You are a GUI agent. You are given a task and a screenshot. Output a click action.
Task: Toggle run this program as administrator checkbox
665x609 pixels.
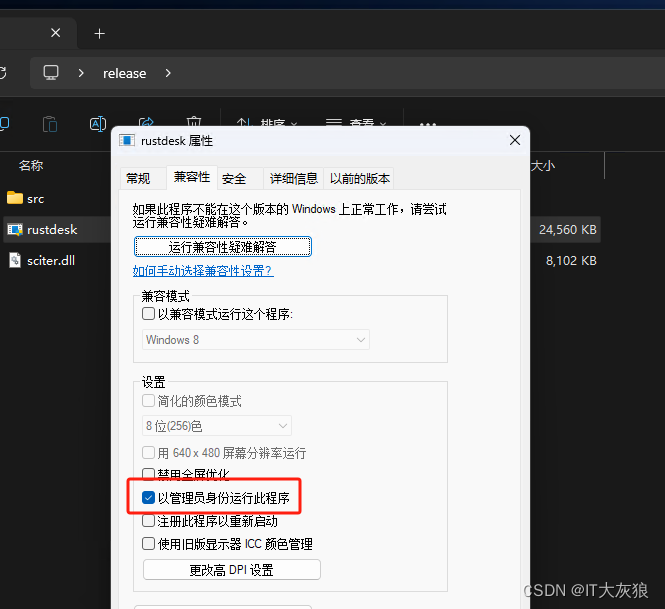(149, 497)
